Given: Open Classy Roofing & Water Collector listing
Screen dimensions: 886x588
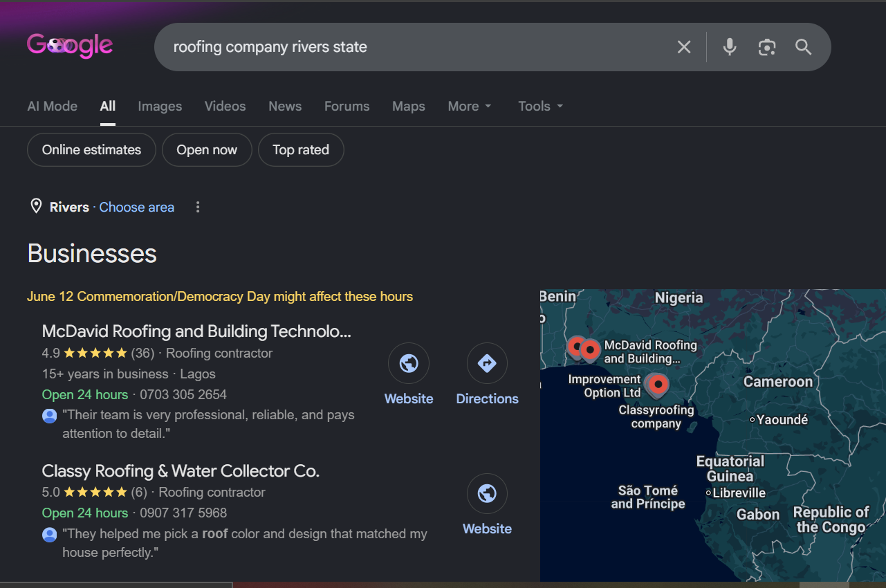Looking at the screenshot, I should tap(181, 470).
